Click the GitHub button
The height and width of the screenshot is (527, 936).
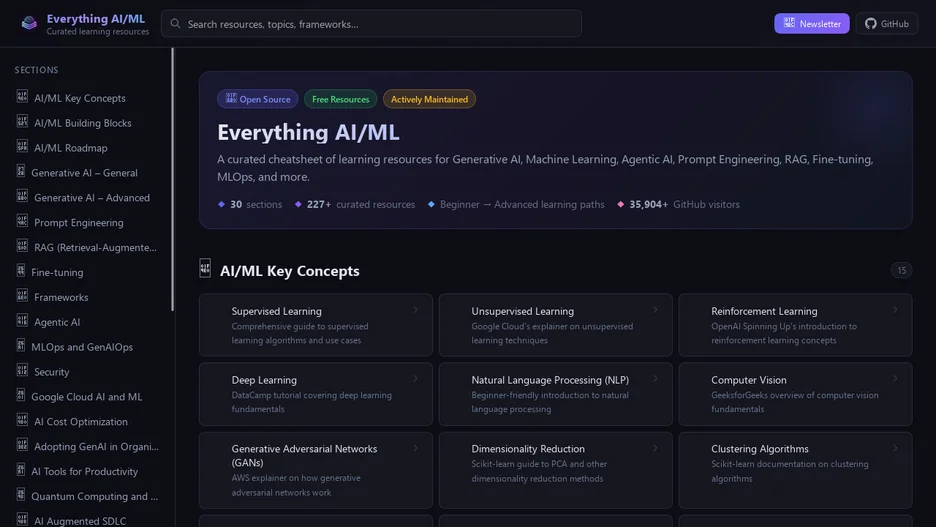pos(886,24)
